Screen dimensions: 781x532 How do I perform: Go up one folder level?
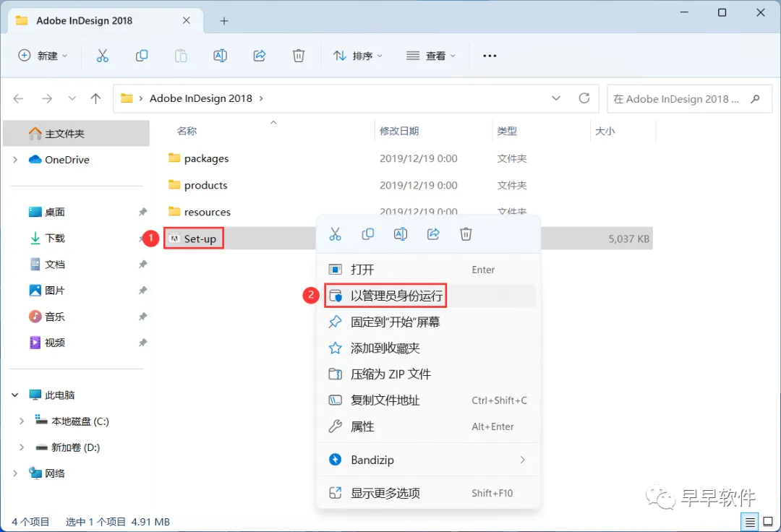tap(95, 98)
